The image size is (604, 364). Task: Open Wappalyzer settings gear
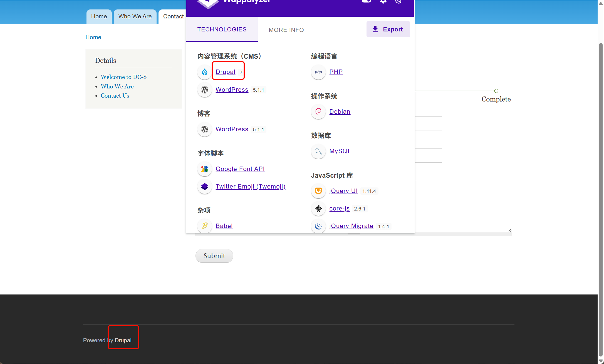383,1
